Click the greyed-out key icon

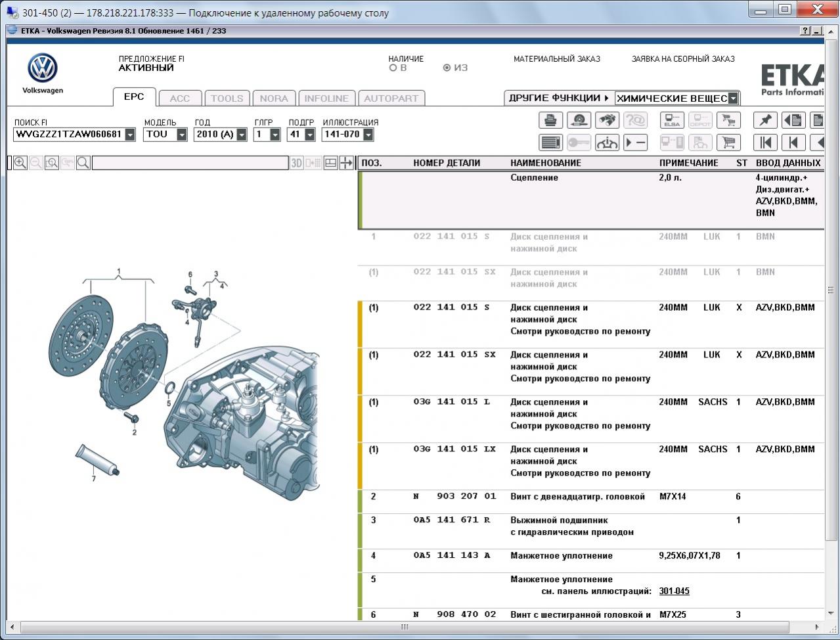[579, 143]
